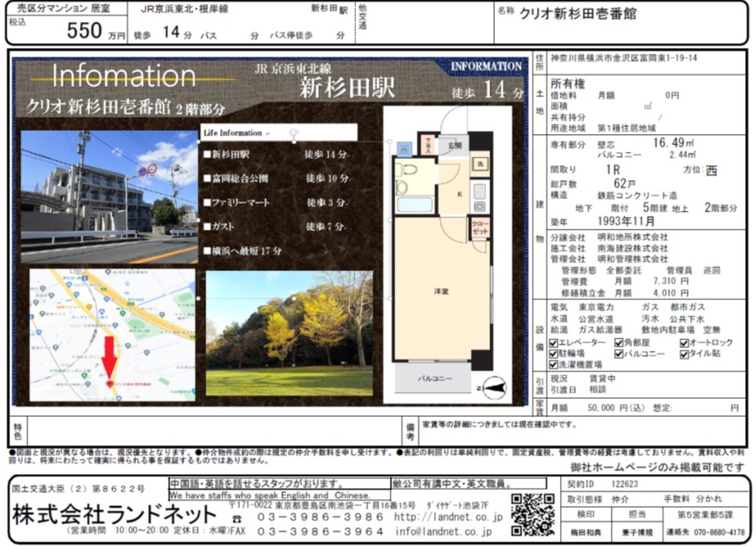Toggle the 洗濯機置場 checkbox

point(553,364)
